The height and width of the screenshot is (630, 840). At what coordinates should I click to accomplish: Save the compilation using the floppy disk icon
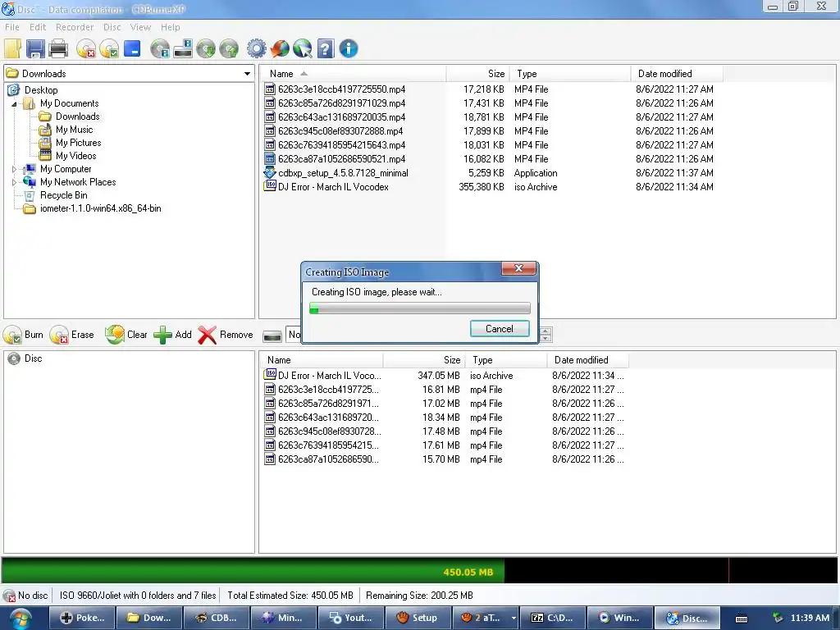coord(35,48)
